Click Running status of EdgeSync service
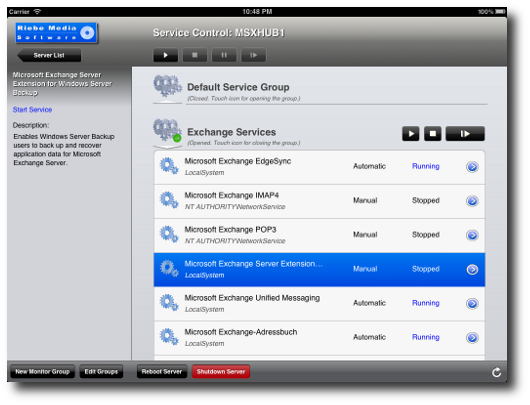The height and width of the screenshot is (405, 530). tap(426, 166)
